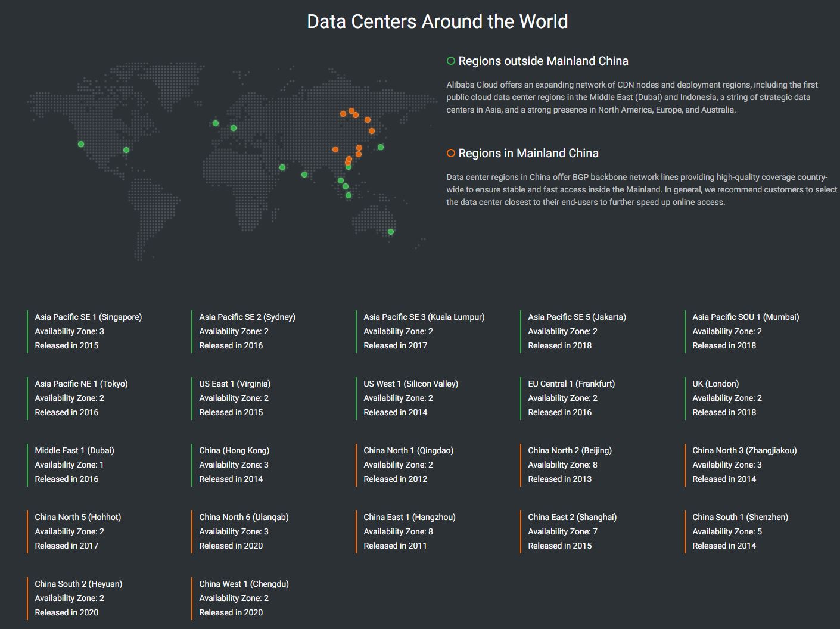Select the 'Regions in Mainland China' heading
This screenshot has width=840, height=629.
coord(528,153)
